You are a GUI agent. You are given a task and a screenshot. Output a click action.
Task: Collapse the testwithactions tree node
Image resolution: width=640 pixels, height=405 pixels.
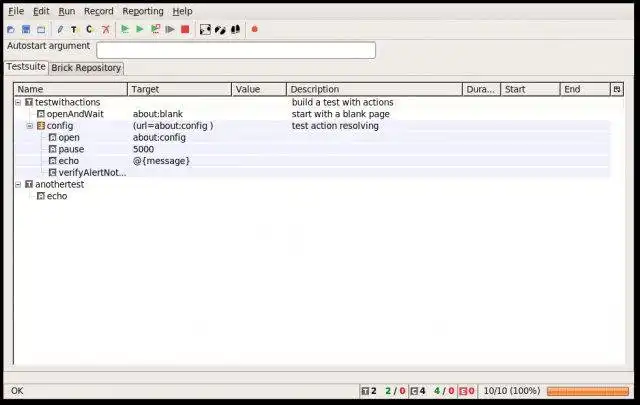pyautogui.click(x=18, y=102)
